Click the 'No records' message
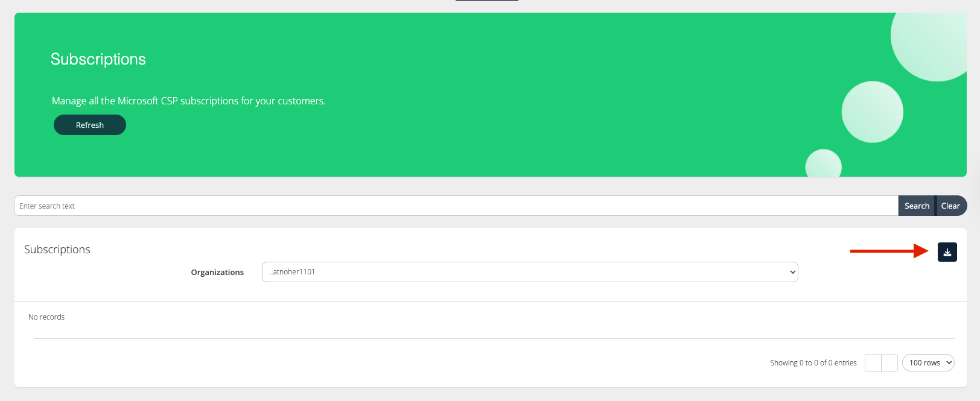 [x=46, y=317]
